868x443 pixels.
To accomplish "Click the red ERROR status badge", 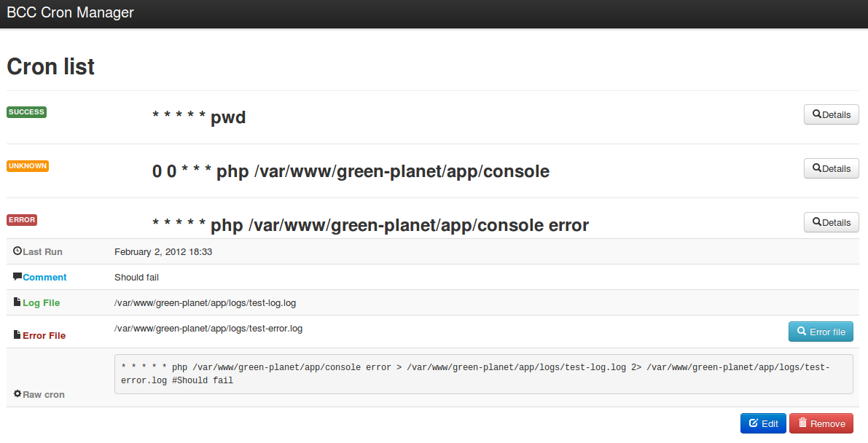I will 22,220.
